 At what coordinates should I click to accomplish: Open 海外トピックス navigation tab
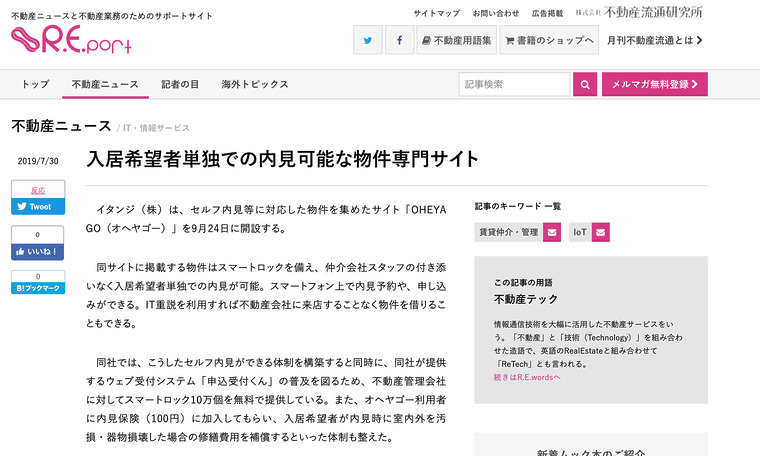[255, 85]
